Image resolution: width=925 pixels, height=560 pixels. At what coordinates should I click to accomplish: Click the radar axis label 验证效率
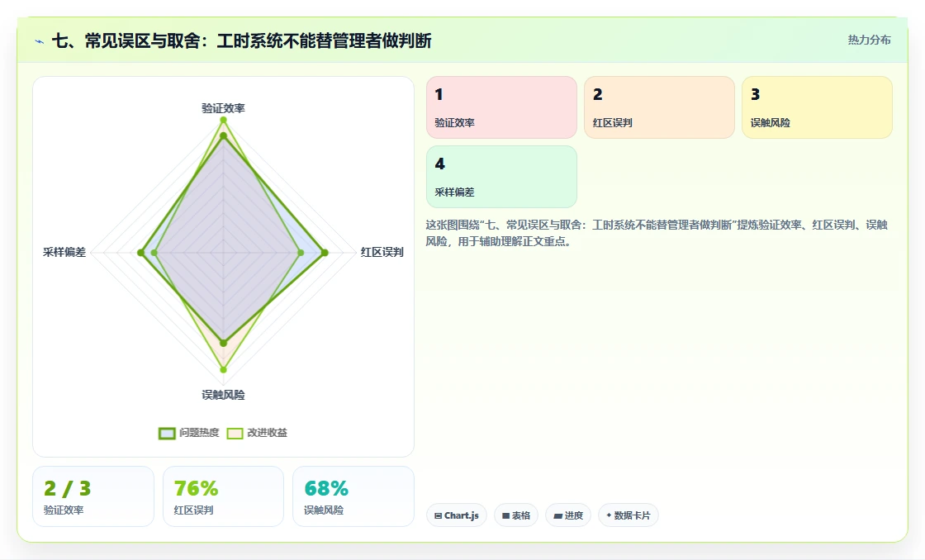click(223, 108)
